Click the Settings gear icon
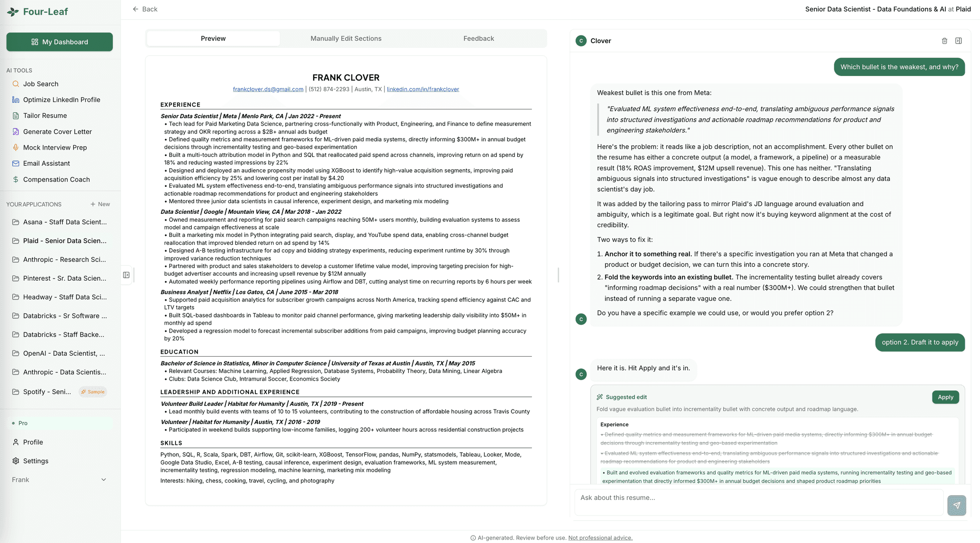980x543 pixels. [x=16, y=461]
